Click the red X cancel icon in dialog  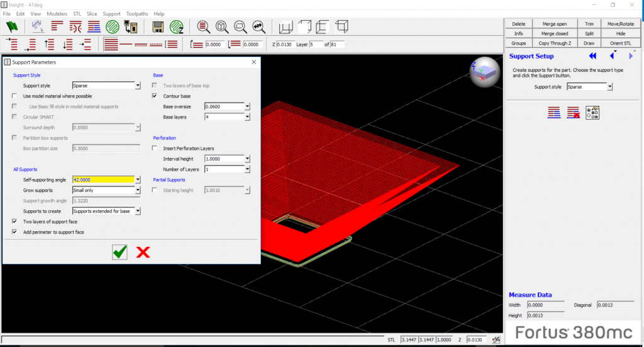point(143,252)
